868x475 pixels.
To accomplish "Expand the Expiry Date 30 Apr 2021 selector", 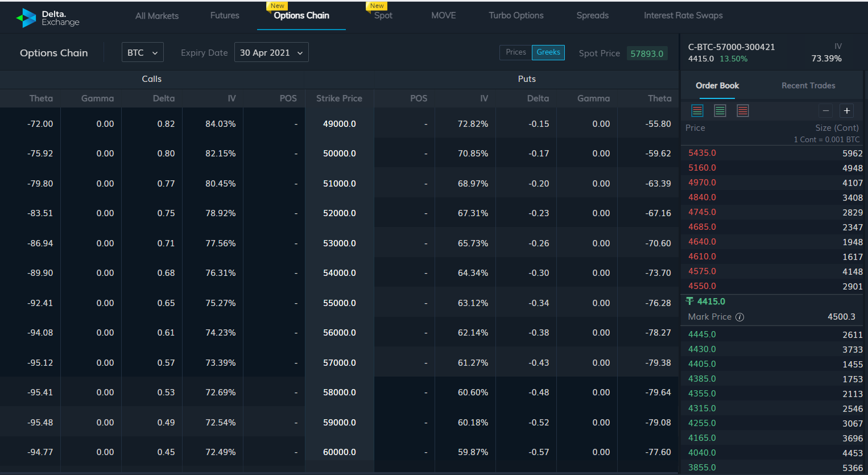I will [271, 52].
